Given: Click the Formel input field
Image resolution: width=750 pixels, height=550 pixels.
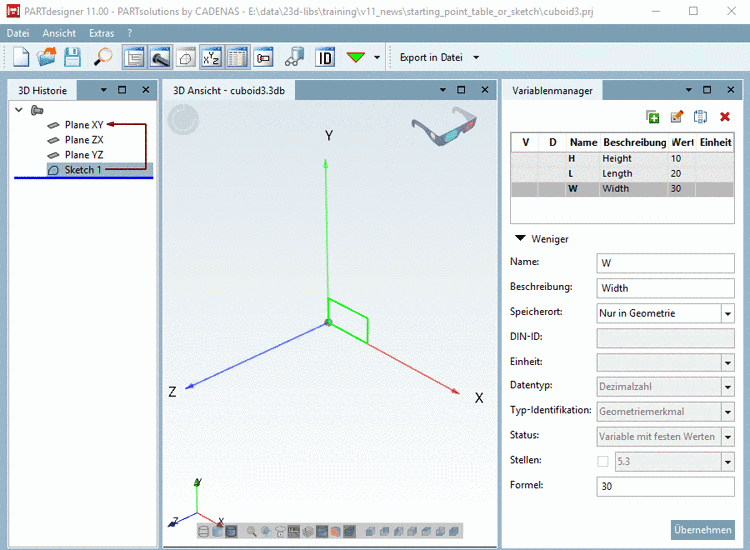Looking at the screenshot, I should (x=665, y=486).
